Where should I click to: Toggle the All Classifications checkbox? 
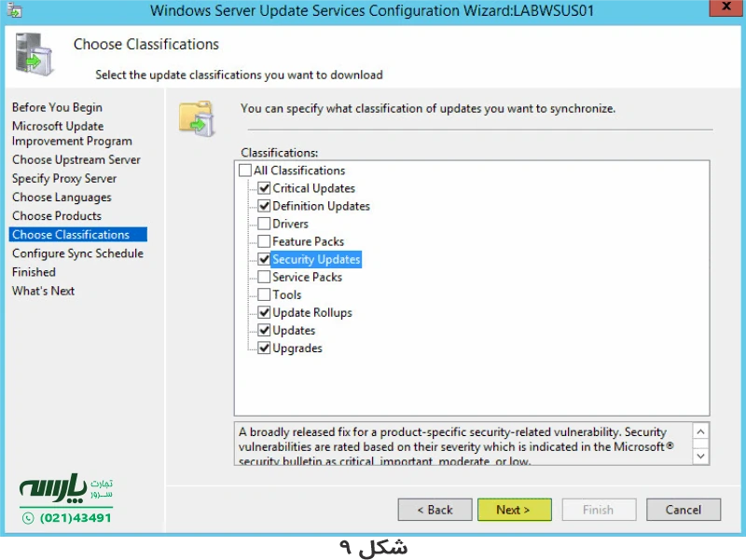245,171
